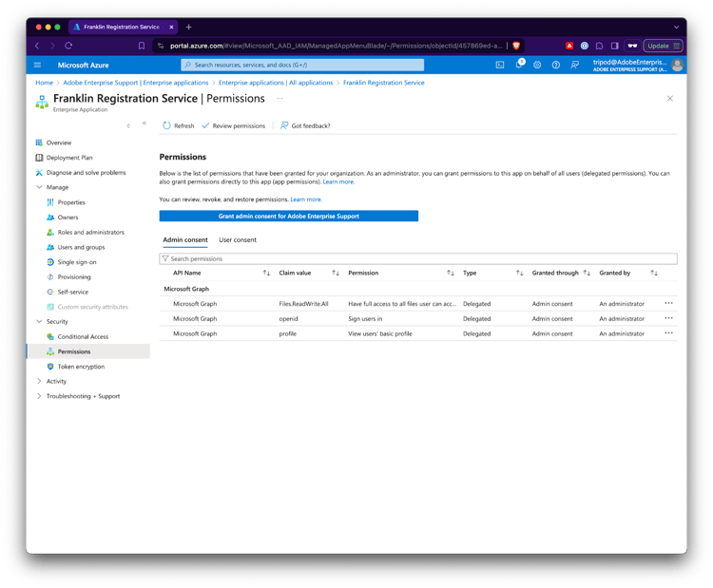Sort by Type column
This screenshot has height=588, width=713.
[x=519, y=273]
